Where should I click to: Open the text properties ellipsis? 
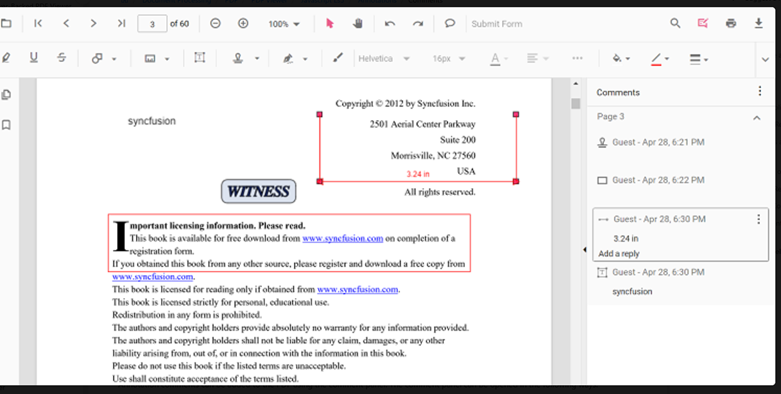(577, 58)
